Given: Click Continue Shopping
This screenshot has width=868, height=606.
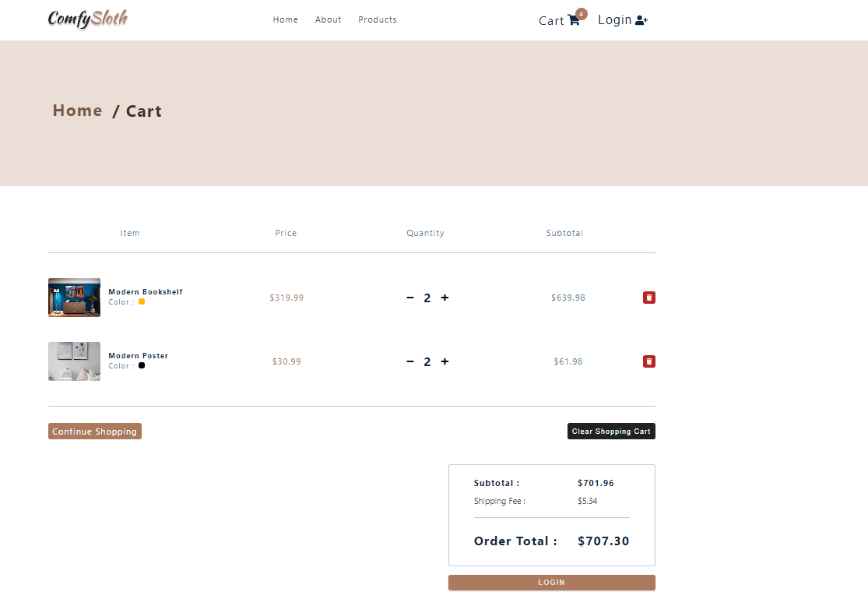Looking at the screenshot, I should point(94,431).
